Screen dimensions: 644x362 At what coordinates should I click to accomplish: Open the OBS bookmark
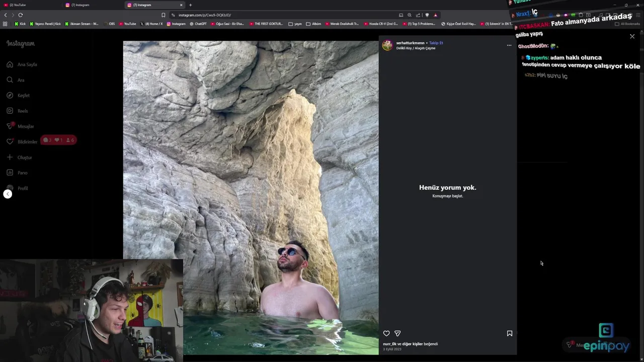click(109, 24)
